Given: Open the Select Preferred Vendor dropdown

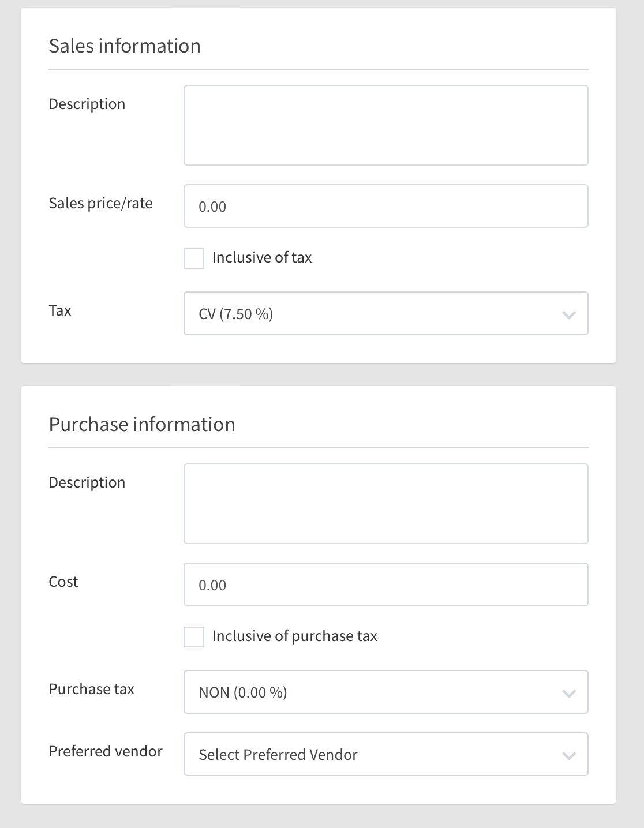Looking at the screenshot, I should pos(375,755).
